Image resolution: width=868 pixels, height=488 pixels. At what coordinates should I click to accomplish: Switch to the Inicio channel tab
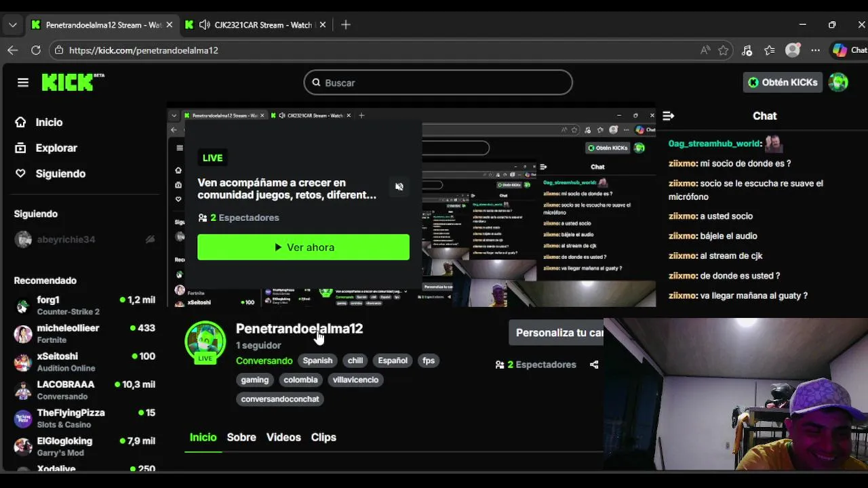tap(203, 437)
